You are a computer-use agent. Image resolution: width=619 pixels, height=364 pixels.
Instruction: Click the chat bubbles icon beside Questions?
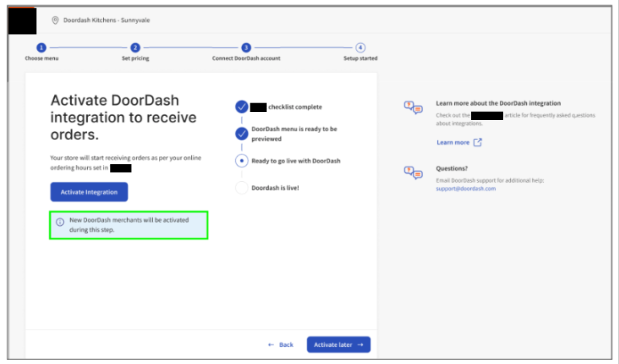[x=413, y=173]
